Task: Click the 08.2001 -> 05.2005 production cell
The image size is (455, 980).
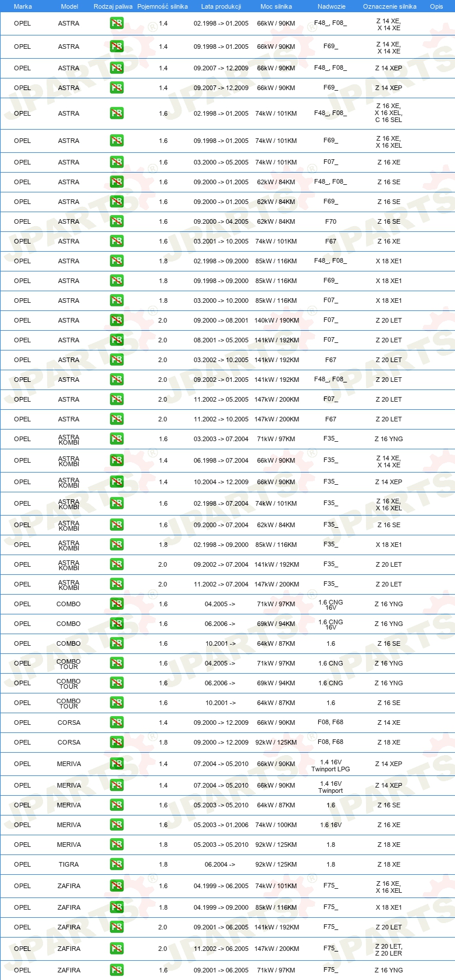Action: point(221,340)
